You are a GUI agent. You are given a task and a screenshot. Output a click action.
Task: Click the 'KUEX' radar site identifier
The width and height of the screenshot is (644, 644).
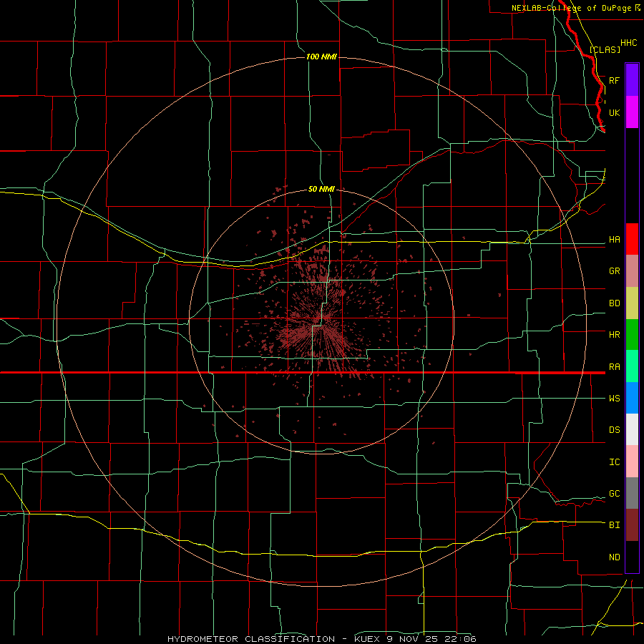[366, 639]
